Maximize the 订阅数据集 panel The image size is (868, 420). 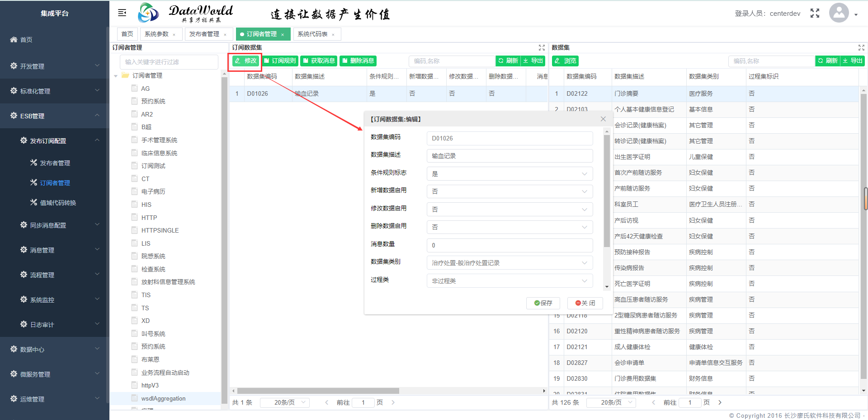point(542,47)
